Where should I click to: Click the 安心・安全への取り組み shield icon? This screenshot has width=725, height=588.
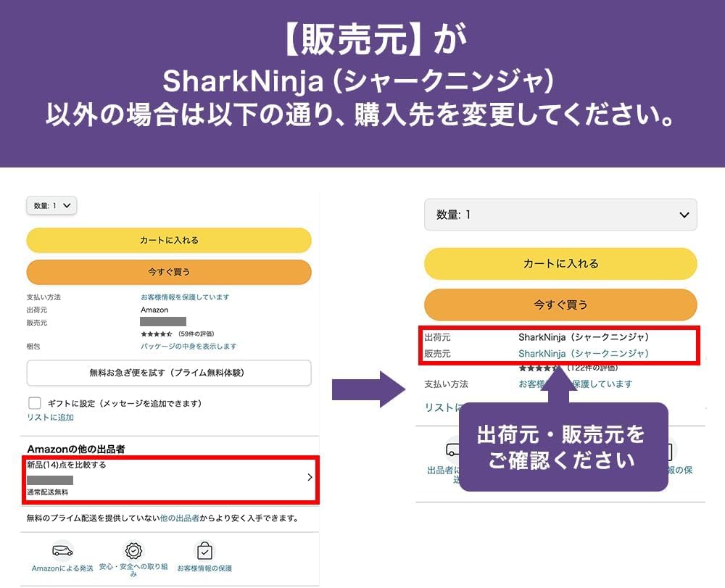(134, 550)
